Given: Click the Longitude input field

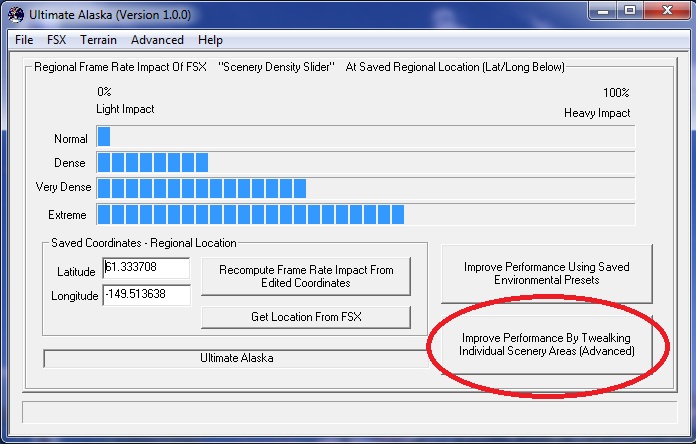Looking at the screenshot, I should pyautogui.click(x=146, y=295).
